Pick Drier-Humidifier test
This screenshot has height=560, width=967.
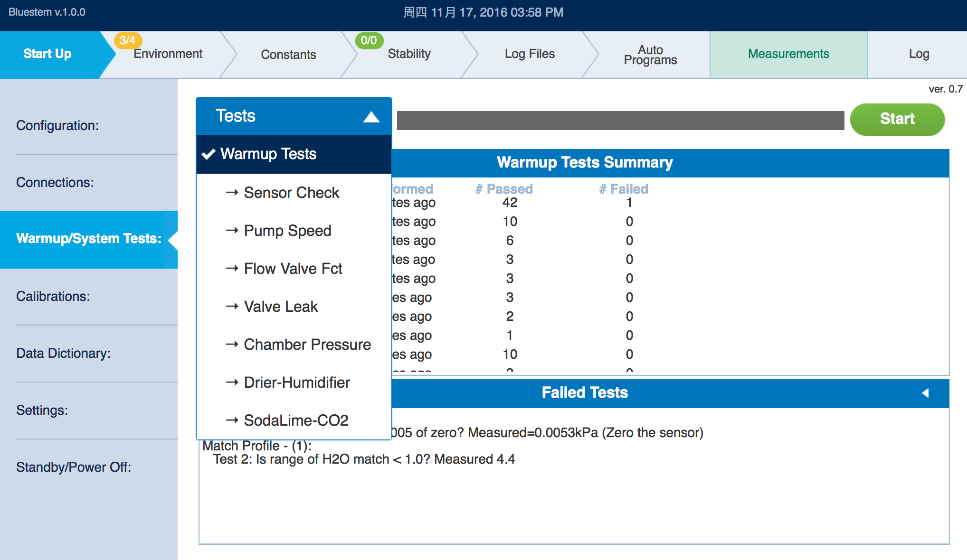(x=296, y=383)
